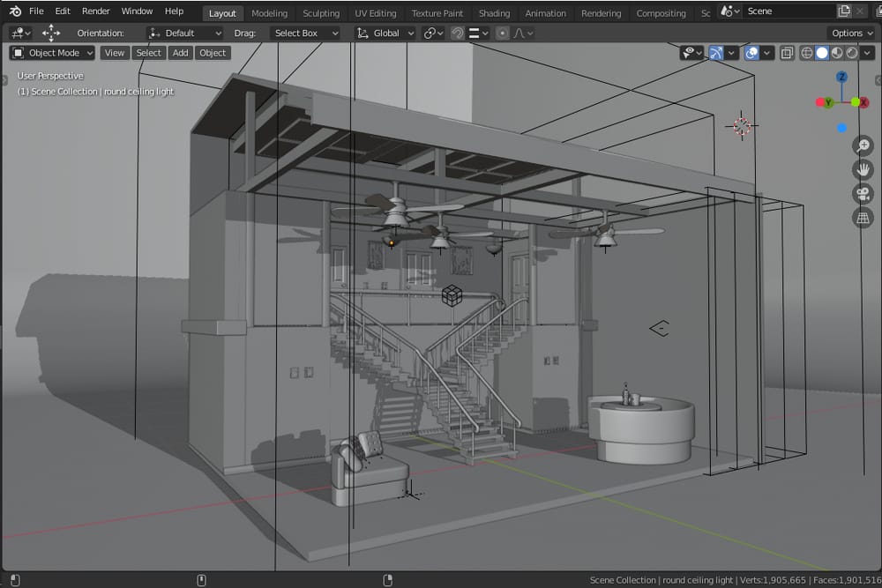Image resolution: width=882 pixels, height=588 pixels.
Task: Open the File menu
Action: pos(36,11)
